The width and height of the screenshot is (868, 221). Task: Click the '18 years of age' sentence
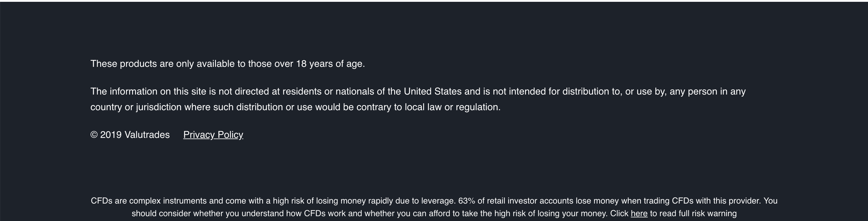pyautogui.click(x=227, y=64)
